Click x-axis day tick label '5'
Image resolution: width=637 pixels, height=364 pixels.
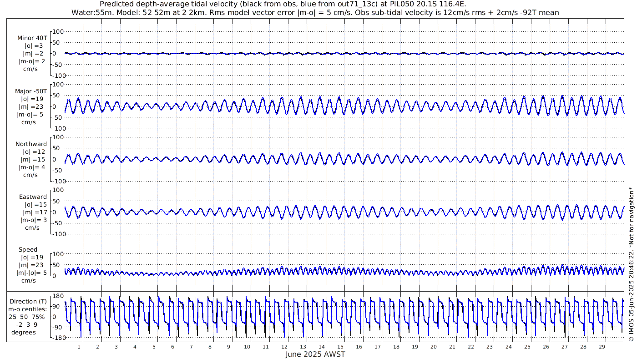coord(154,347)
